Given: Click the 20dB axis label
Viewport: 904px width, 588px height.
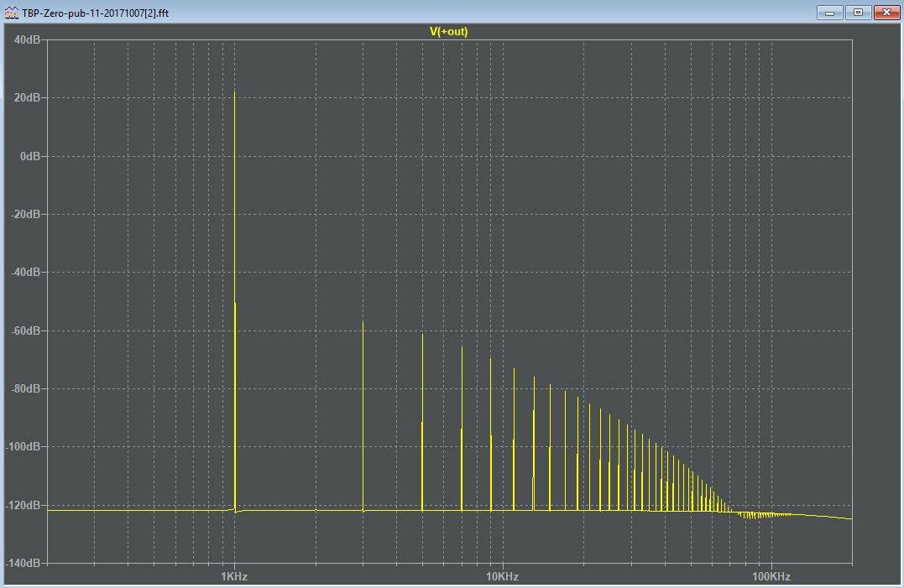Looking at the screenshot, I should 27,98.
